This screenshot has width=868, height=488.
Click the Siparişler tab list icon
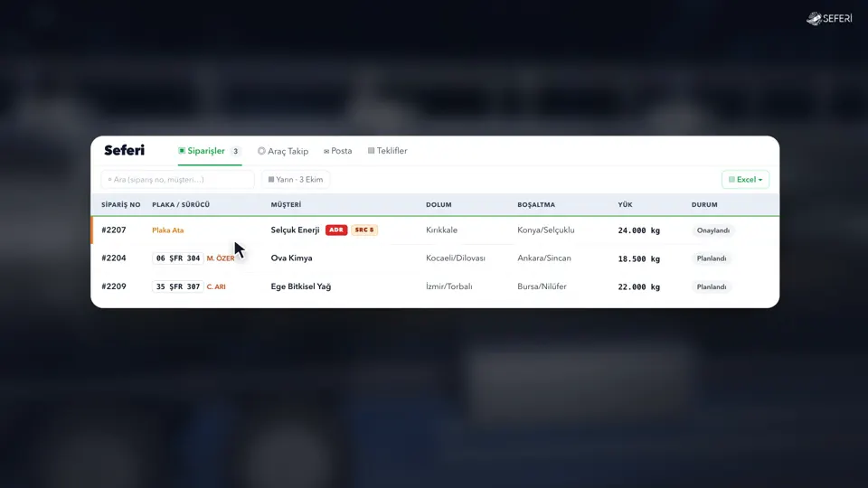pos(182,151)
